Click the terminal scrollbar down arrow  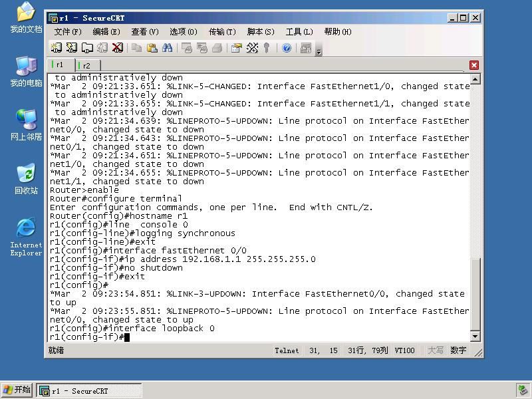475,336
